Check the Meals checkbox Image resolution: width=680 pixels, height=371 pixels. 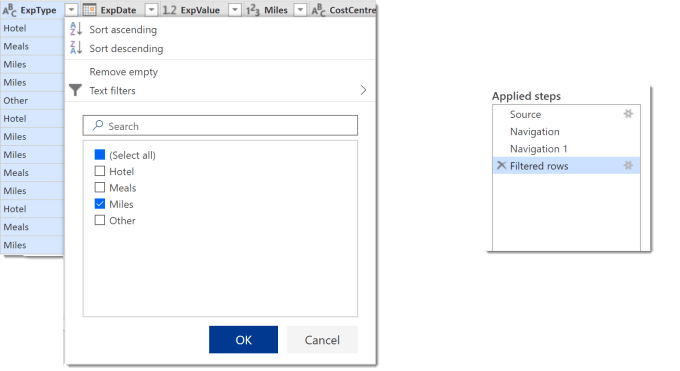point(100,187)
